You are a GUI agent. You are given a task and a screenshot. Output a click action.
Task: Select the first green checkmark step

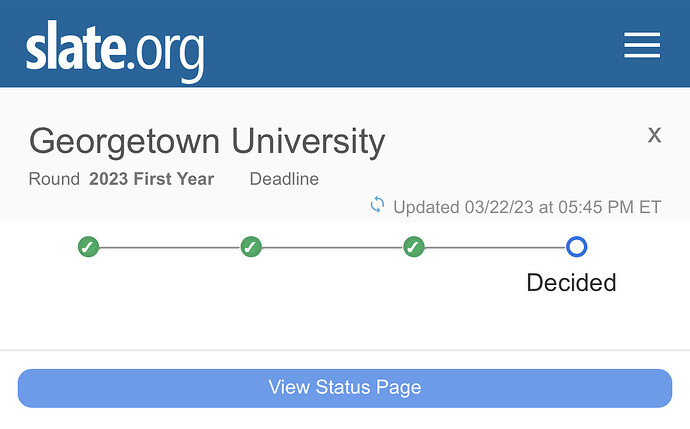(88, 246)
